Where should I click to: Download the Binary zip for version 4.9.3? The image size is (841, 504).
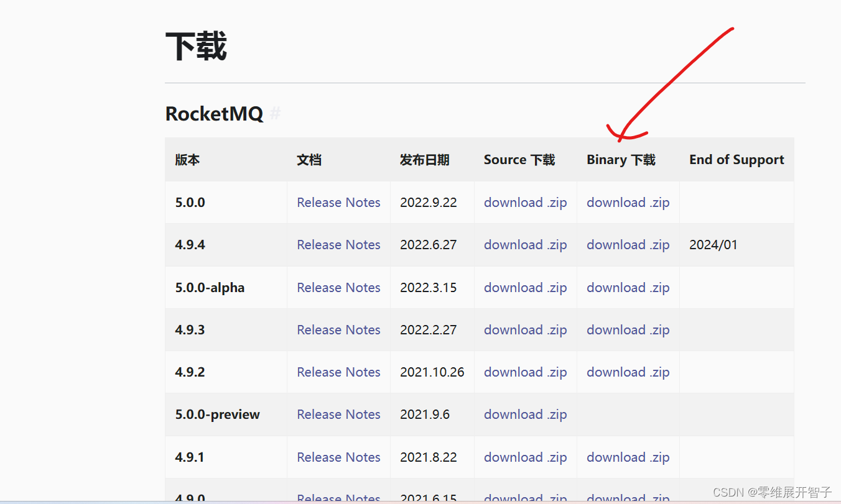click(x=628, y=329)
